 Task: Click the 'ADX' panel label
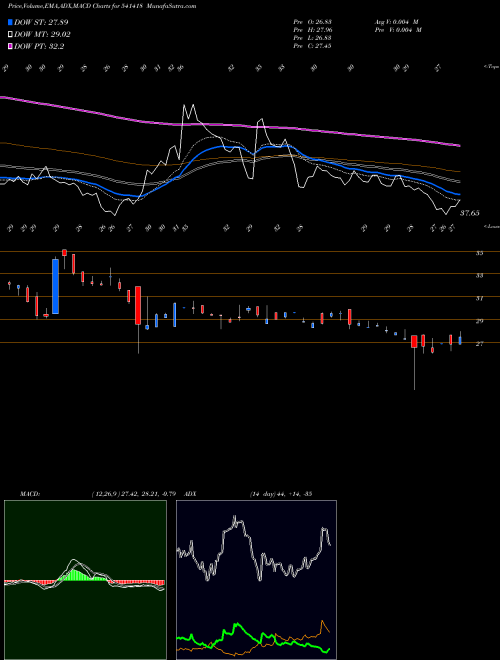pyautogui.click(x=190, y=494)
